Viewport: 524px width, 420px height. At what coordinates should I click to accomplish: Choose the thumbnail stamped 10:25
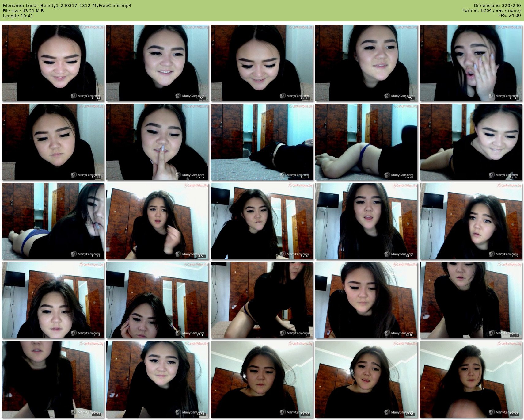pyautogui.click(x=366, y=221)
